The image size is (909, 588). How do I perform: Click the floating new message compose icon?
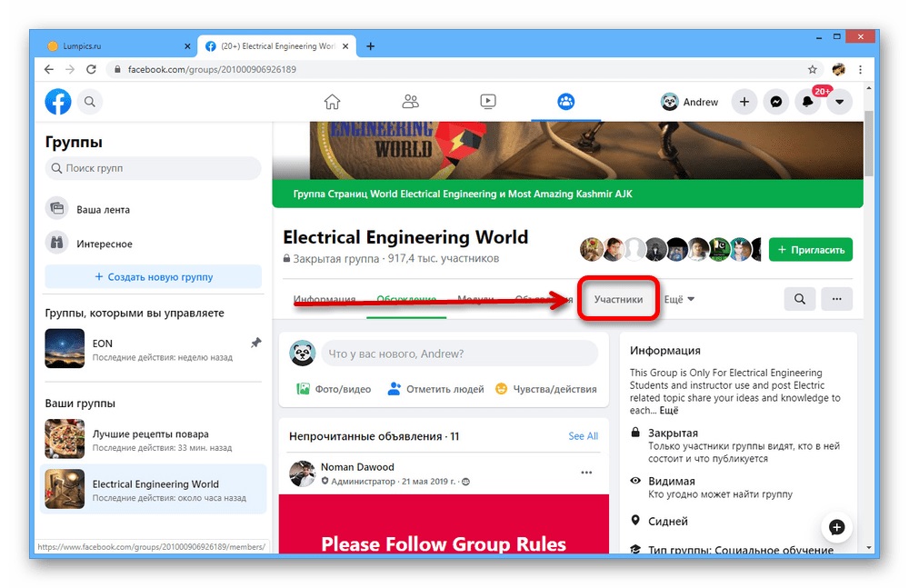(836, 527)
